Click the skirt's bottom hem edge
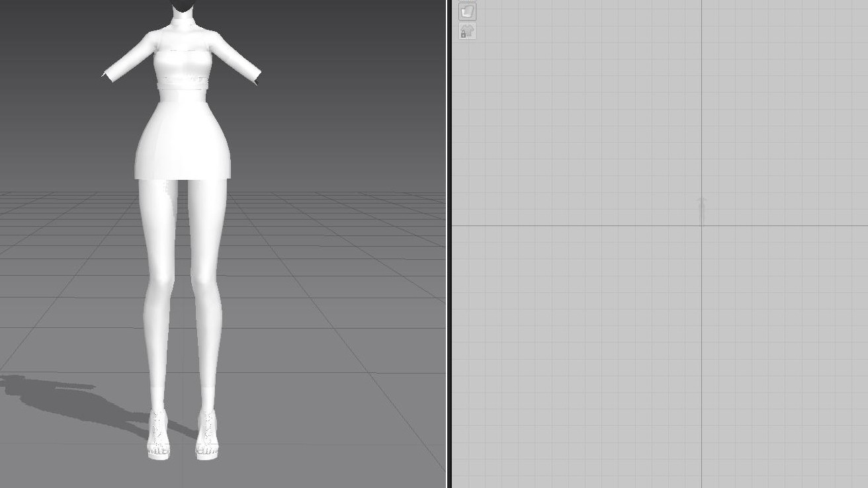Image resolution: width=868 pixels, height=488 pixels. click(183, 178)
